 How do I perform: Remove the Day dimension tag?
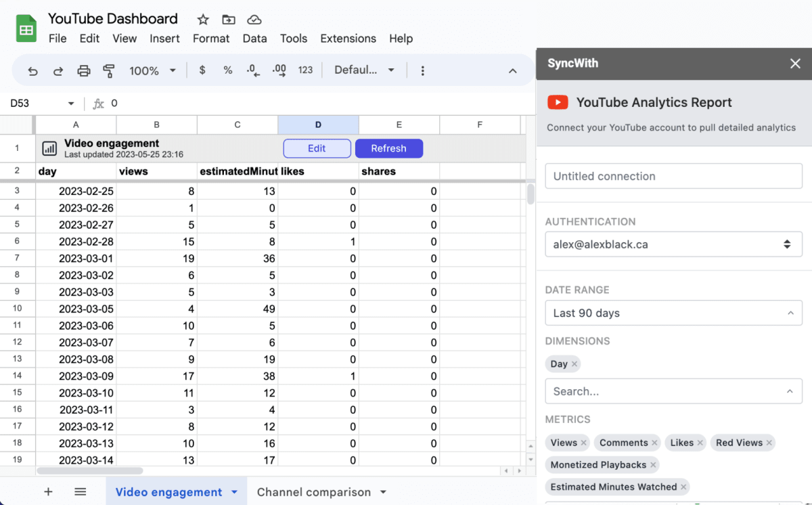pyautogui.click(x=573, y=364)
